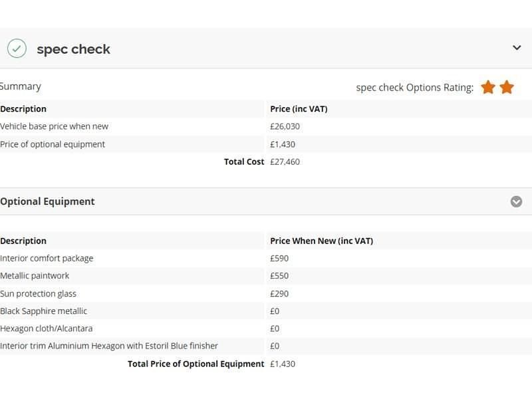Click the £27,460 total cost value
The height and width of the screenshot is (399, 532).
[x=285, y=162]
